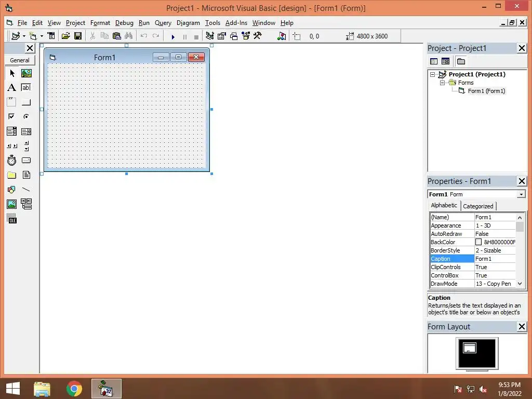
Task: Click View Object in Project panel
Action: [445, 61]
